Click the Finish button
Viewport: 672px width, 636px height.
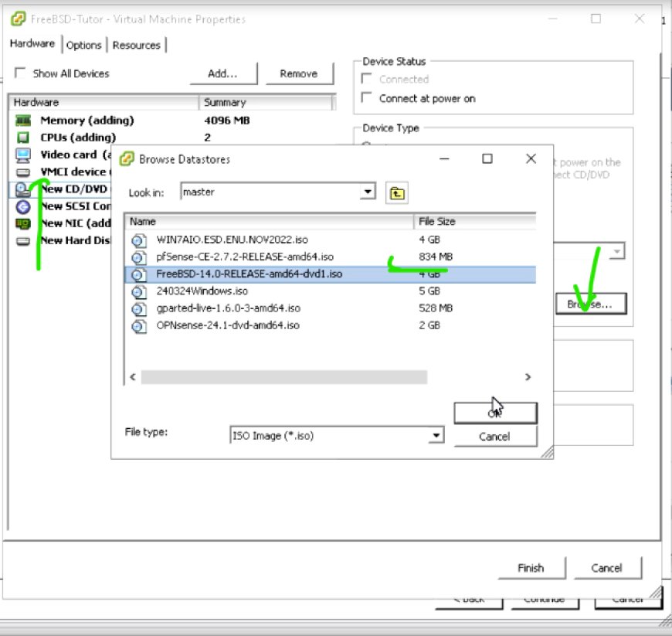[x=531, y=568]
